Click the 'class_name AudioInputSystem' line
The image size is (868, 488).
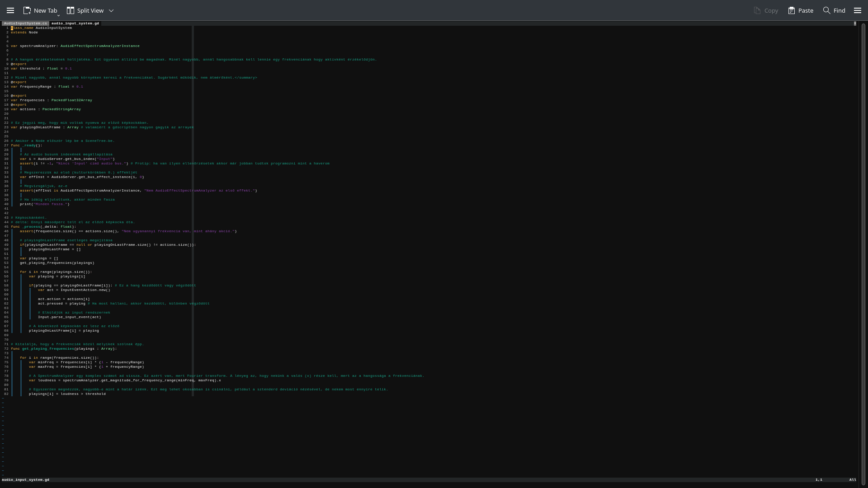pos(41,28)
